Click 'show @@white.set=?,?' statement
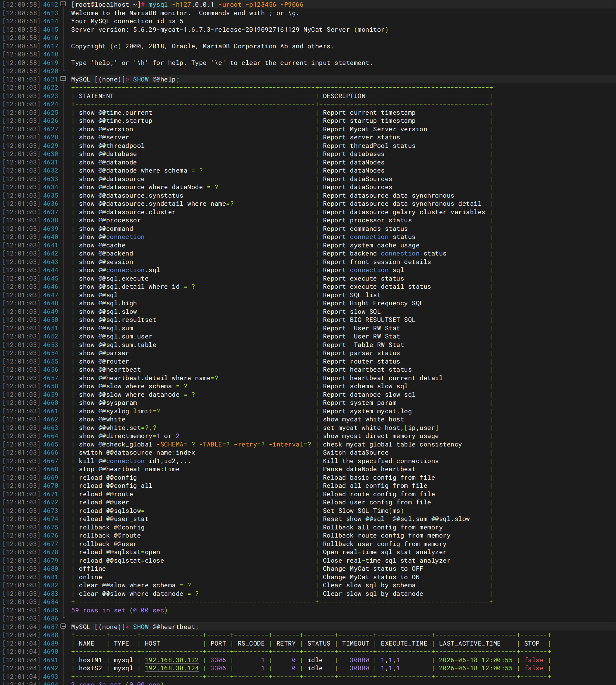Screen dimensions: 616x685 118,428
